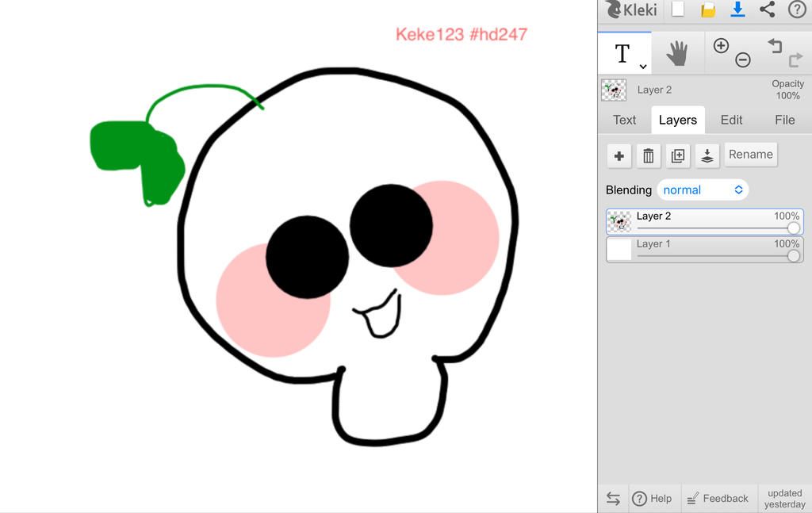Screen dimensions: 812x513
Task: Open the Feedback link
Action: point(717,499)
